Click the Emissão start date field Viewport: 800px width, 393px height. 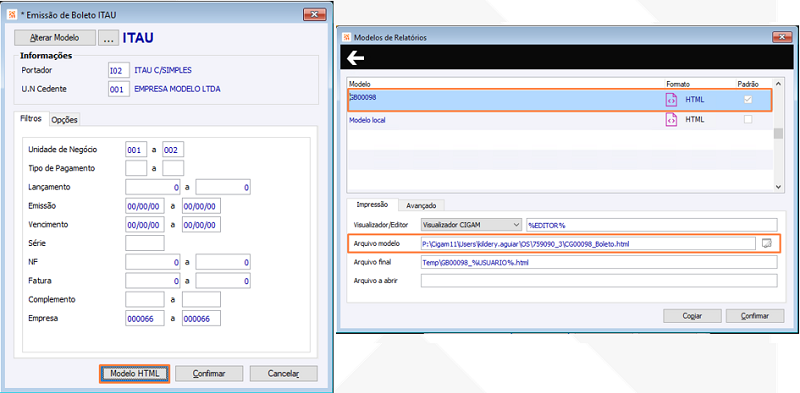point(145,206)
